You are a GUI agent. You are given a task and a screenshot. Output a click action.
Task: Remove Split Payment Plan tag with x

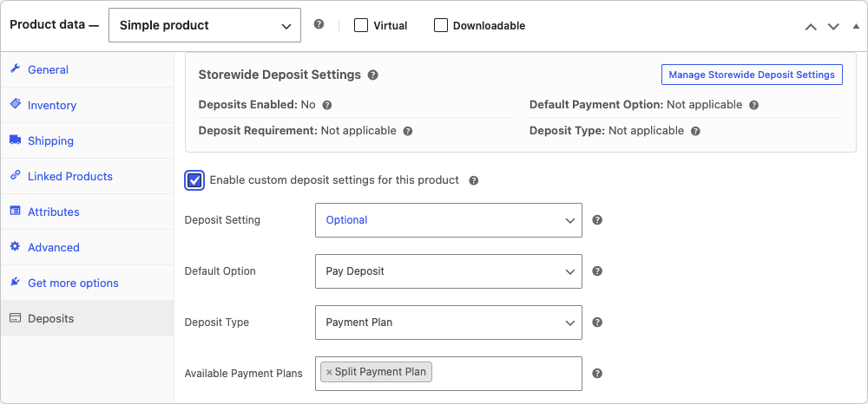[x=329, y=372]
